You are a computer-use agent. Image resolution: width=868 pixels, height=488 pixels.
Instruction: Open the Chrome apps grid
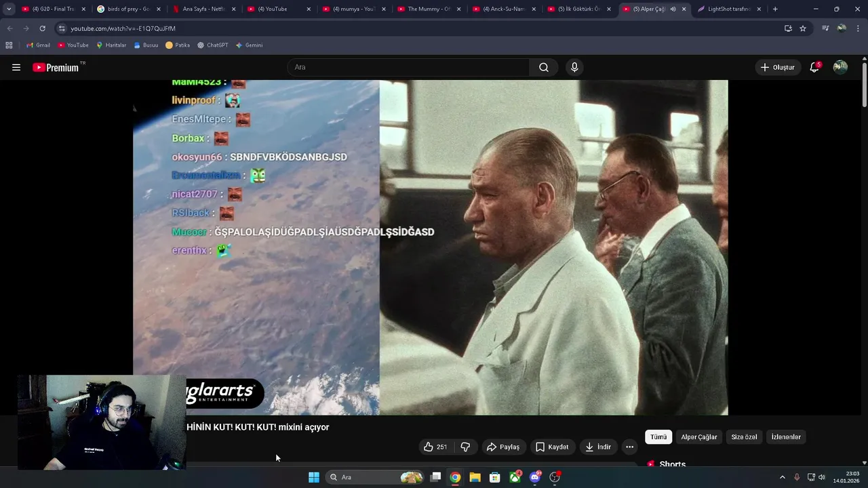(x=9, y=45)
